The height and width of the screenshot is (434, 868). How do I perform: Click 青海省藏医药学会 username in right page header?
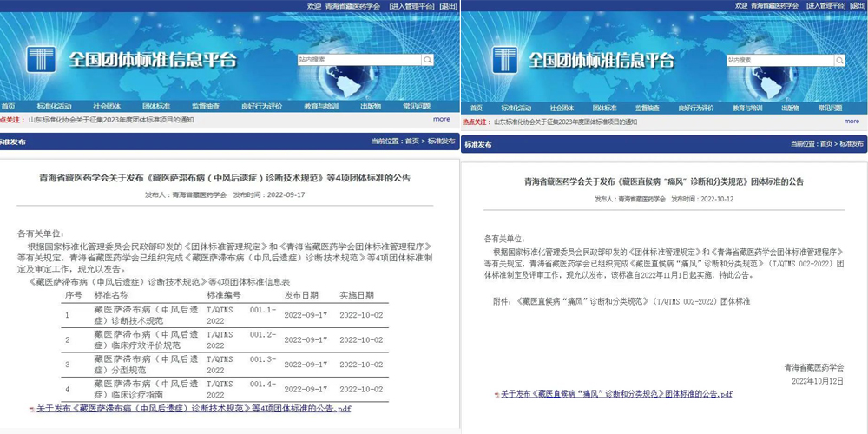774,5
